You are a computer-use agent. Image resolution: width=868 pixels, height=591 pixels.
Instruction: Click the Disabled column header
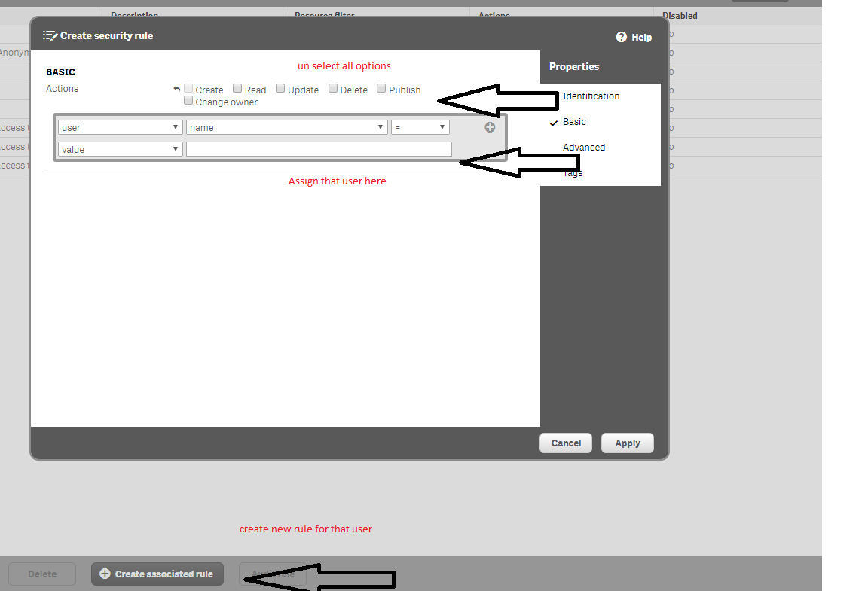680,16
